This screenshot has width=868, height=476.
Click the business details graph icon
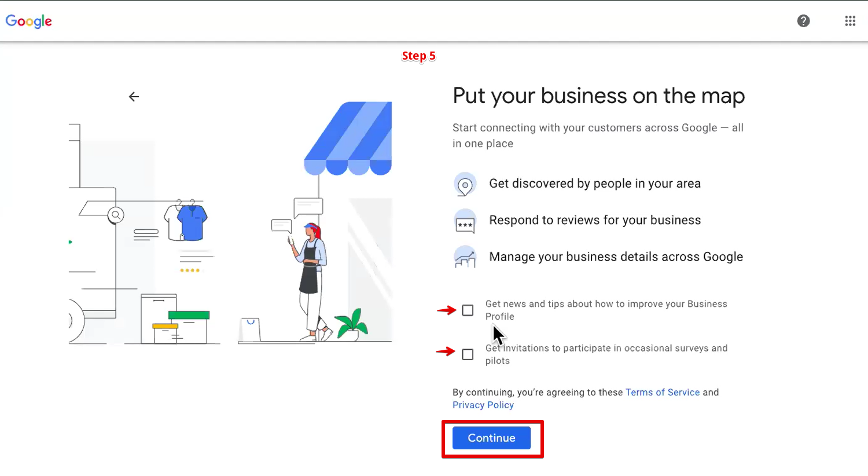[x=465, y=257]
